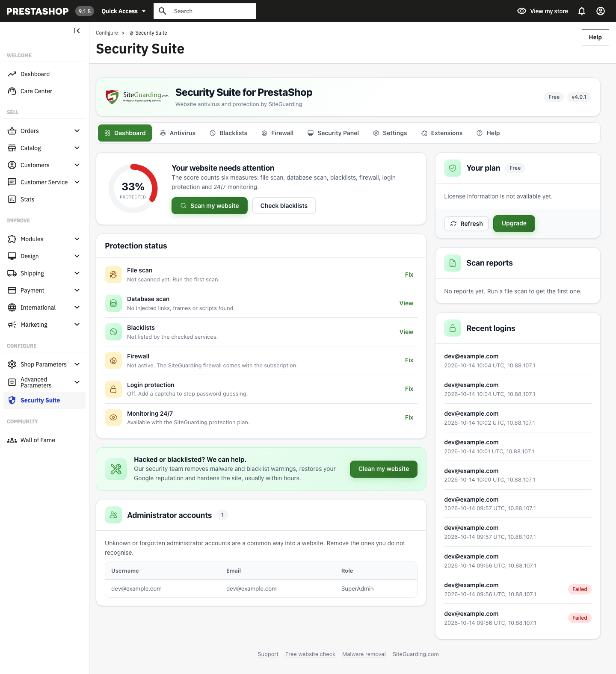Screen dimensions: 616x674
Task: Open the Quick Access dropdown
Action: (123, 11)
